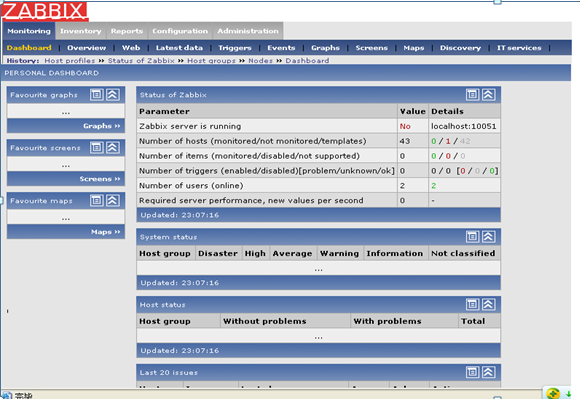Screen dimensions: 580x399
Task: Open the IT services submenu item
Action: (519, 48)
